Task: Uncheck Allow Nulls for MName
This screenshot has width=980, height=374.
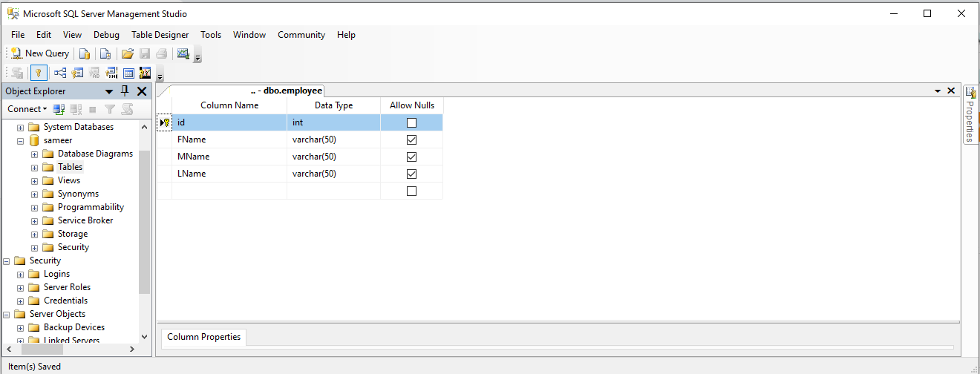Action: (x=411, y=157)
